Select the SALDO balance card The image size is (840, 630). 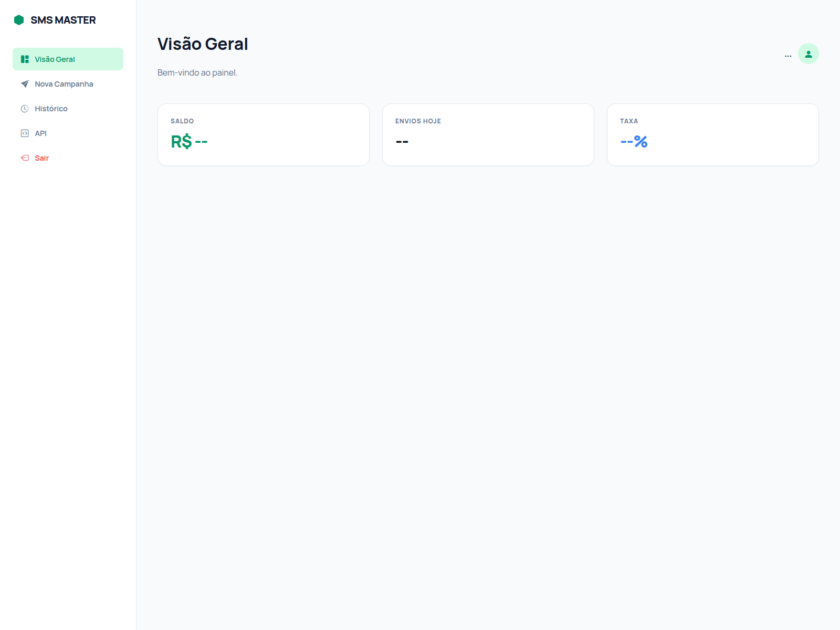263,134
